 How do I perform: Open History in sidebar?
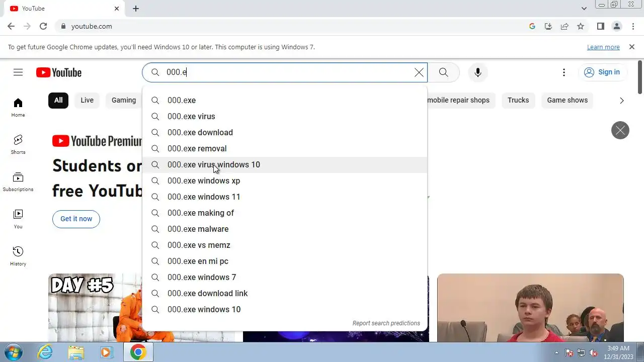[18, 256]
